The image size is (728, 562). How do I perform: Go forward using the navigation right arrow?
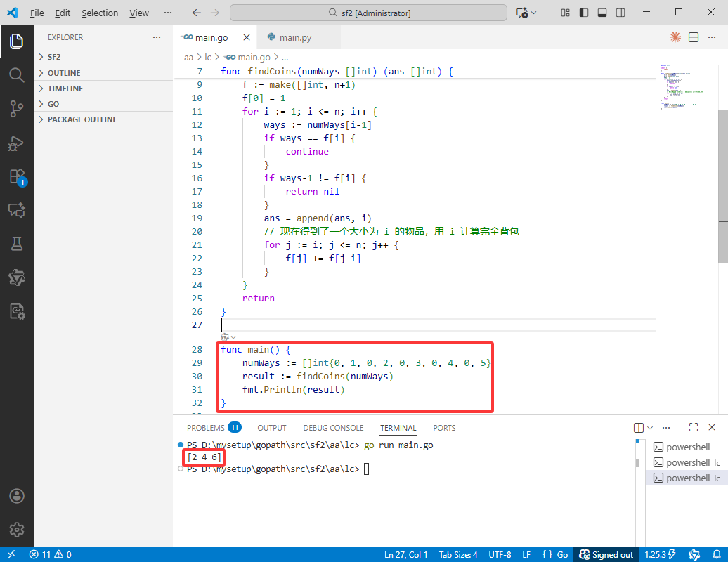[x=215, y=13]
